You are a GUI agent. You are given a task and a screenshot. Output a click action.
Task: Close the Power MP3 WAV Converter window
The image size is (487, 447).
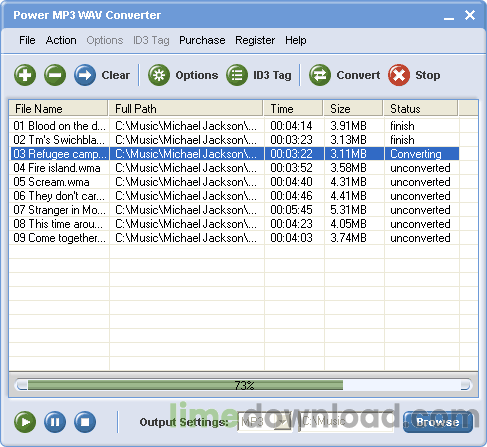point(470,15)
